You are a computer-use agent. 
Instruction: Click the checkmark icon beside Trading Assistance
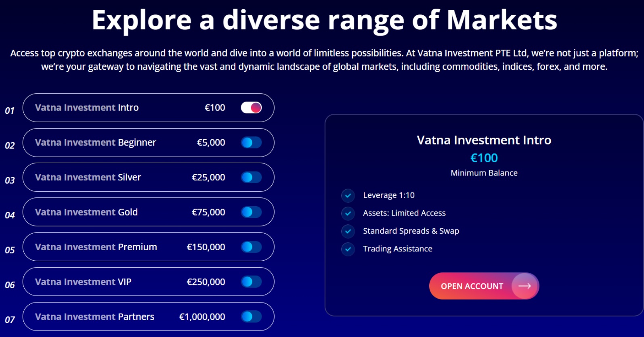pos(348,249)
